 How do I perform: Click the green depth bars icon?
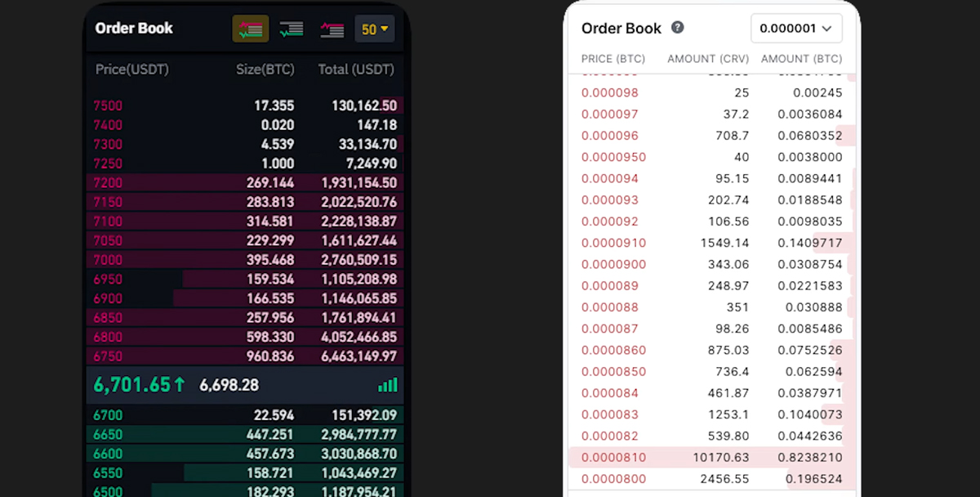tap(388, 385)
